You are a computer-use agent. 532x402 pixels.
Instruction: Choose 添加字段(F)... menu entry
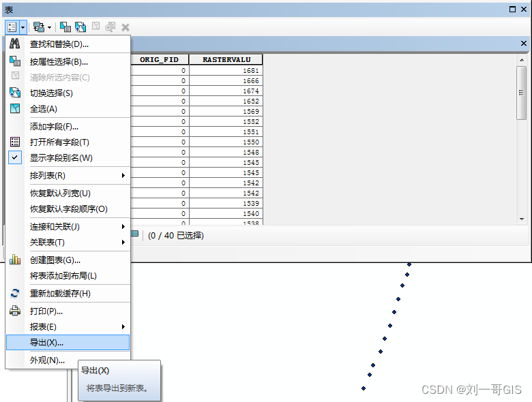(x=68, y=127)
